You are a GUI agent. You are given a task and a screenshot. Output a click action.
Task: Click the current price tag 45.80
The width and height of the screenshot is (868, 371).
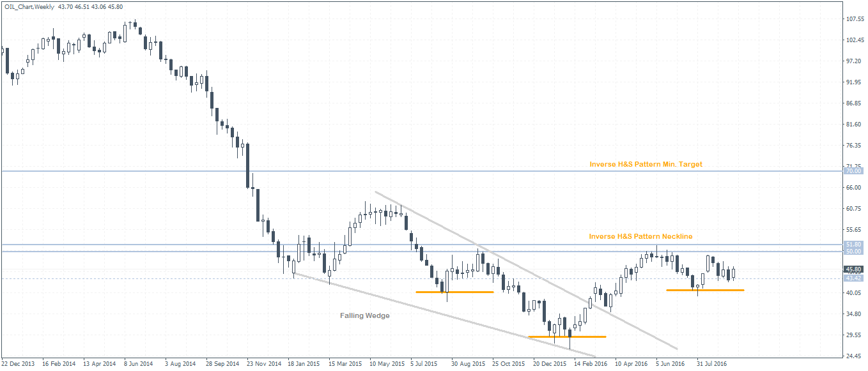coord(853,269)
